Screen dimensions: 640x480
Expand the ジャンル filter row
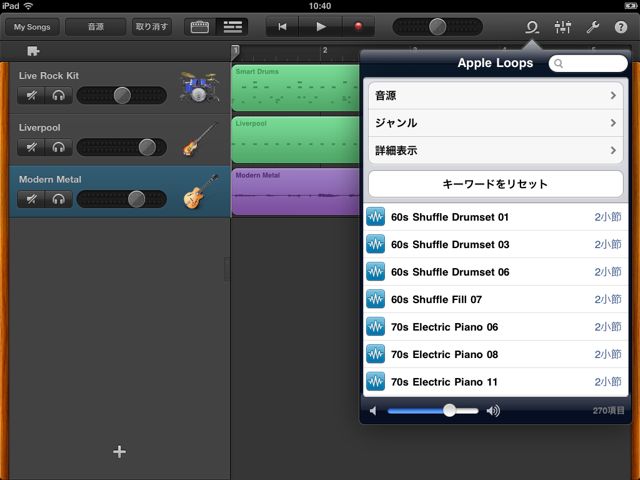tap(496, 123)
